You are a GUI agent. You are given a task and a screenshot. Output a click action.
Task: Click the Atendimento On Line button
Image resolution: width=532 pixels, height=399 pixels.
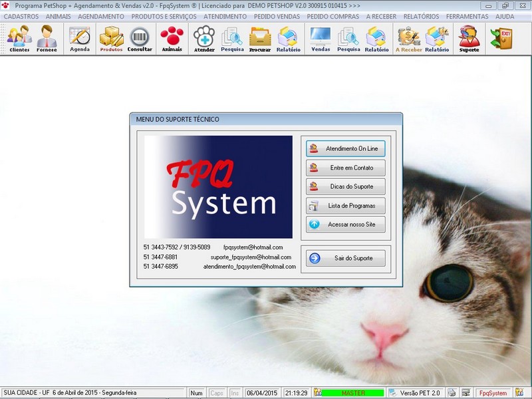346,148
